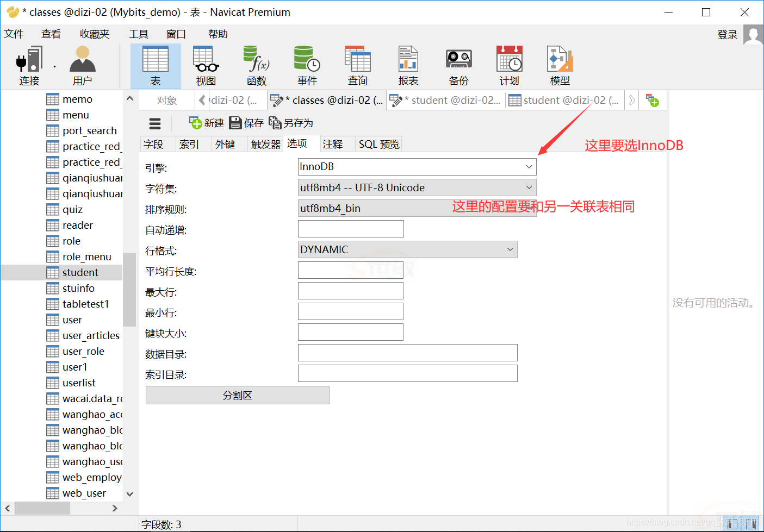Open the Backup (备份) toolbar icon
This screenshot has width=764, height=532.
click(459, 66)
